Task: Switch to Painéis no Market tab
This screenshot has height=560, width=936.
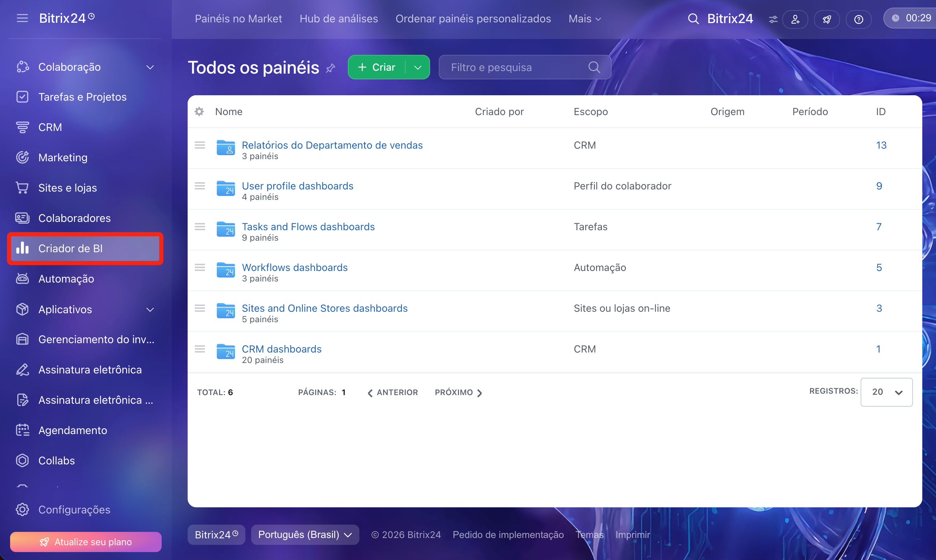Action: point(239,19)
